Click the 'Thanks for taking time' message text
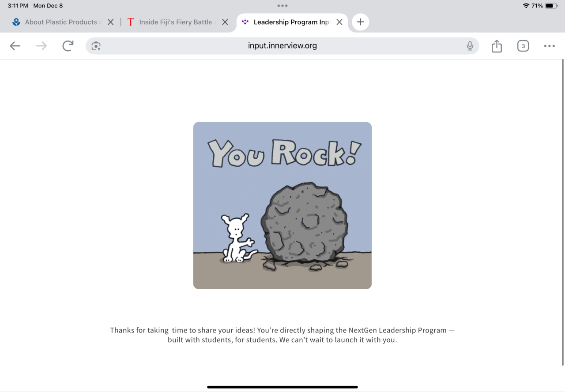Screen dimensions: 565x392 click(282, 335)
